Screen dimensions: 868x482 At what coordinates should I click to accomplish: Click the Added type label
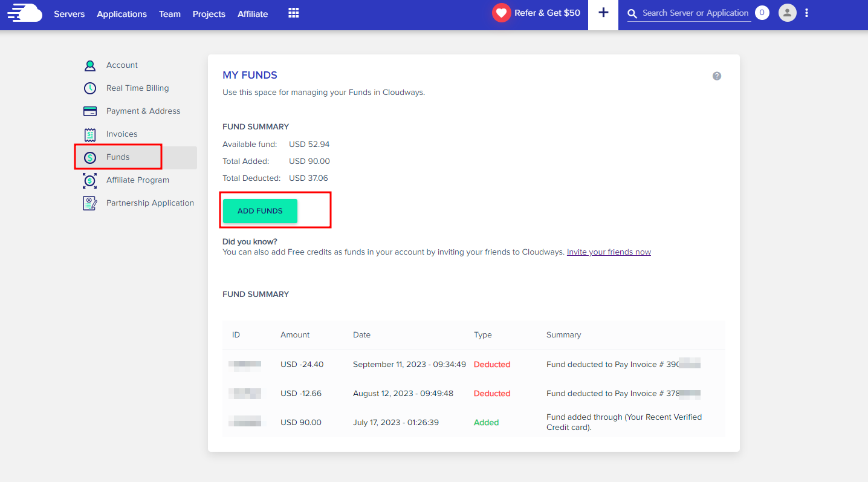click(487, 423)
